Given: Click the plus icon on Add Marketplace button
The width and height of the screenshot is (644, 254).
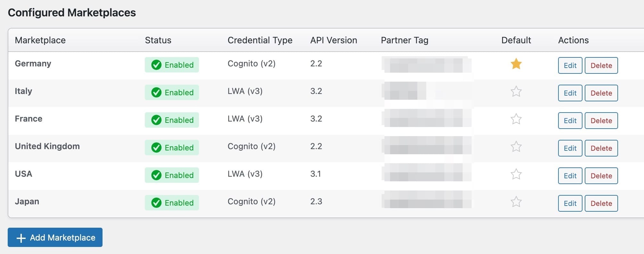Looking at the screenshot, I should pyautogui.click(x=21, y=237).
